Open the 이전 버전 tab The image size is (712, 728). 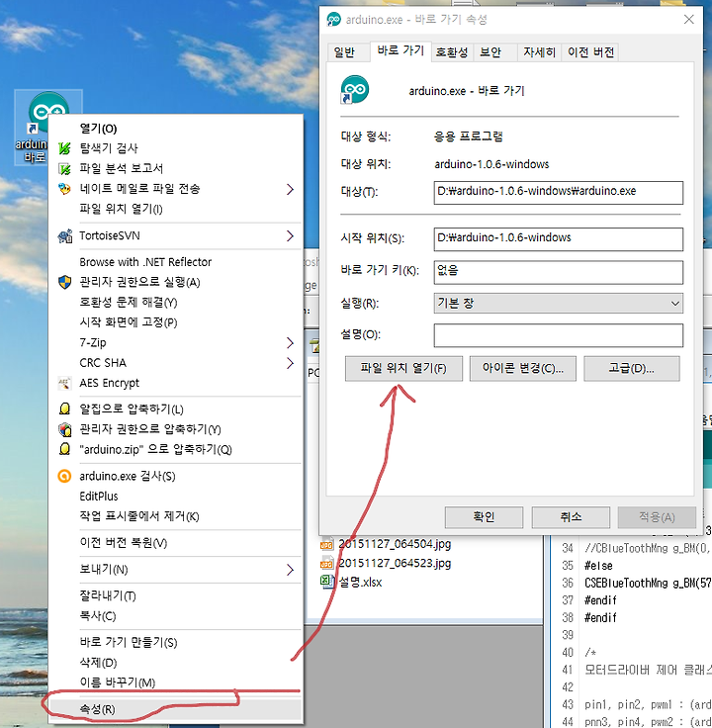[x=590, y=52]
